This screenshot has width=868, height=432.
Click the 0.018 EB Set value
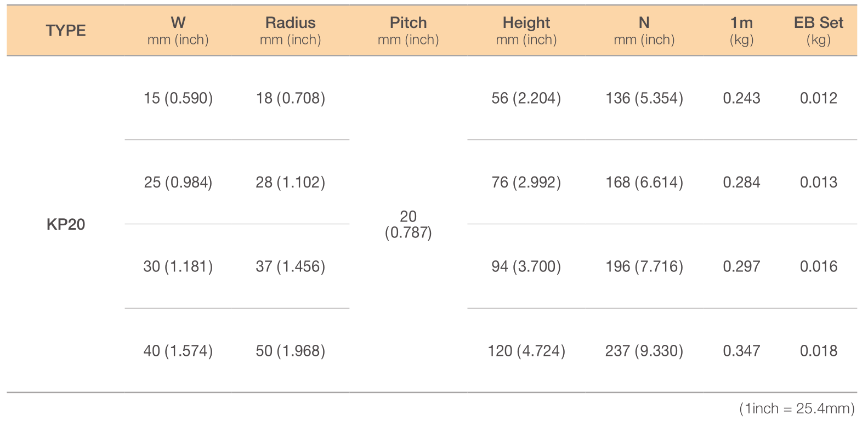click(x=819, y=351)
